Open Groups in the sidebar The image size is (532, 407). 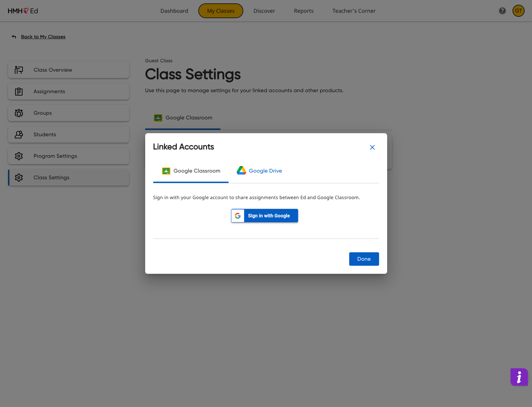pyautogui.click(x=69, y=113)
